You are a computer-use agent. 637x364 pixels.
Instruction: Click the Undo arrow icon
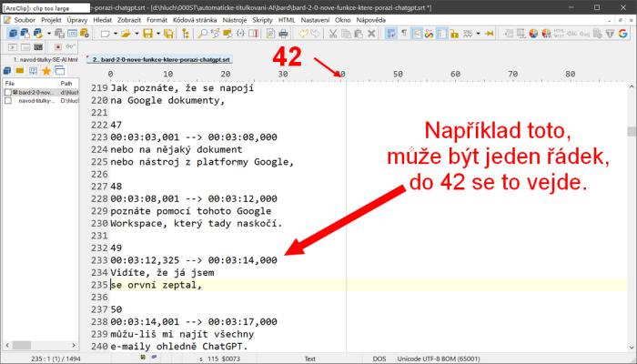pyautogui.click(x=303, y=34)
